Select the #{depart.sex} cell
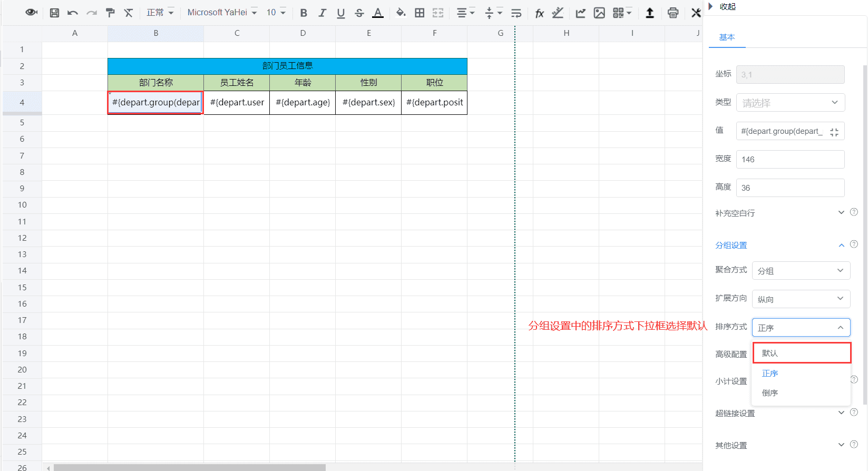 click(368, 102)
